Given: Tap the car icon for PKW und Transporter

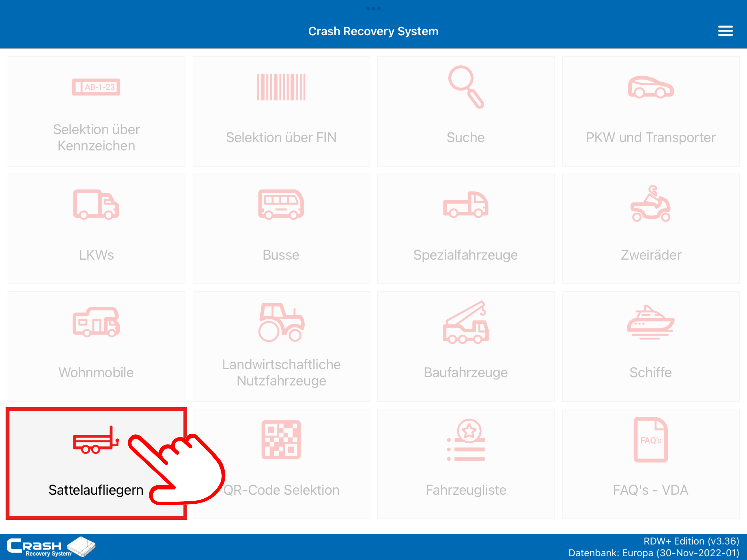Looking at the screenshot, I should [650, 87].
